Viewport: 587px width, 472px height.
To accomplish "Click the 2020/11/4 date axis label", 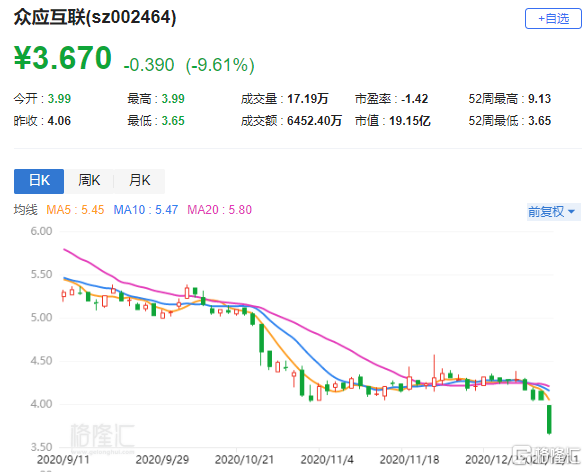I will click(x=327, y=460).
